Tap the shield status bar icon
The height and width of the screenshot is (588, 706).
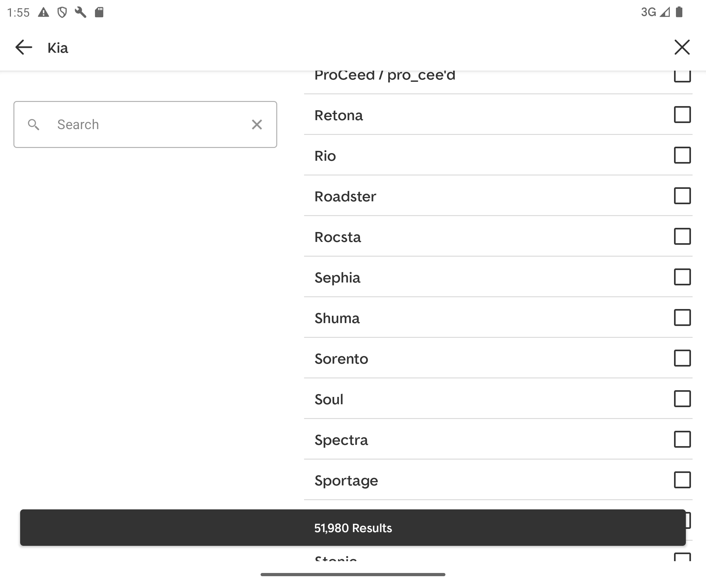[62, 12]
